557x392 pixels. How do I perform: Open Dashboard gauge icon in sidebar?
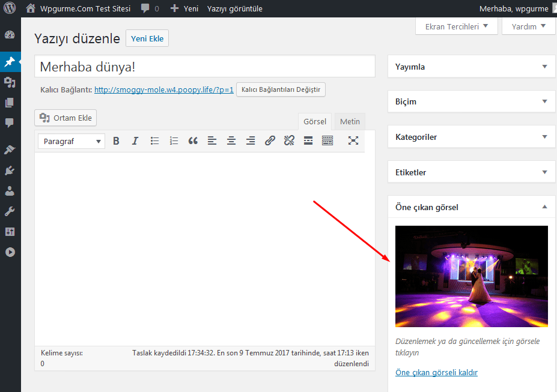pos(10,35)
